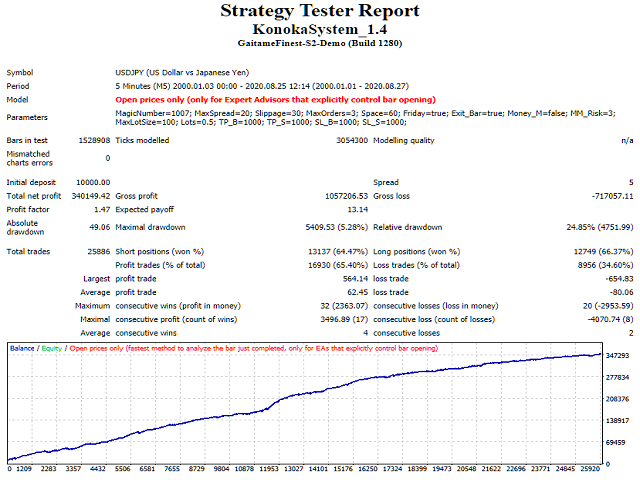Image resolution: width=640 pixels, height=480 pixels.
Task: Select Gross loss value '-717057.11'
Action: click(613, 196)
